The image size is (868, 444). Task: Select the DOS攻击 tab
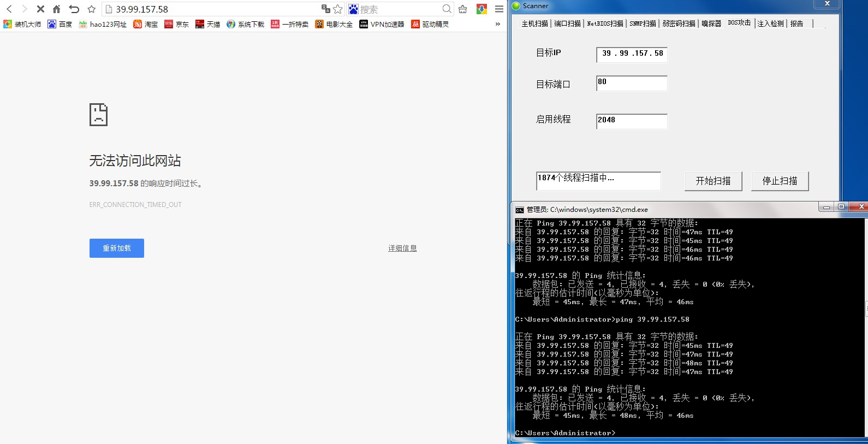739,22
